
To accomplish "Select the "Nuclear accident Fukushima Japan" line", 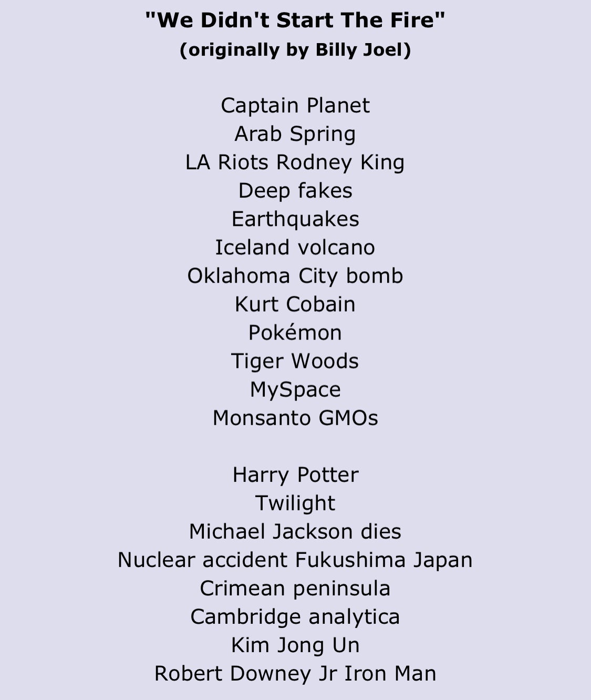I will [295, 560].
